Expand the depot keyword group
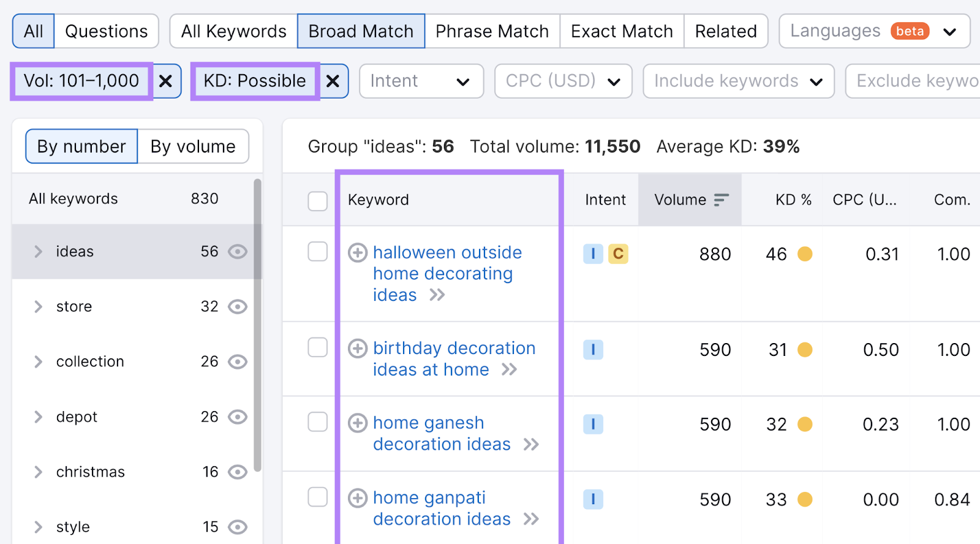 (x=38, y=417)
